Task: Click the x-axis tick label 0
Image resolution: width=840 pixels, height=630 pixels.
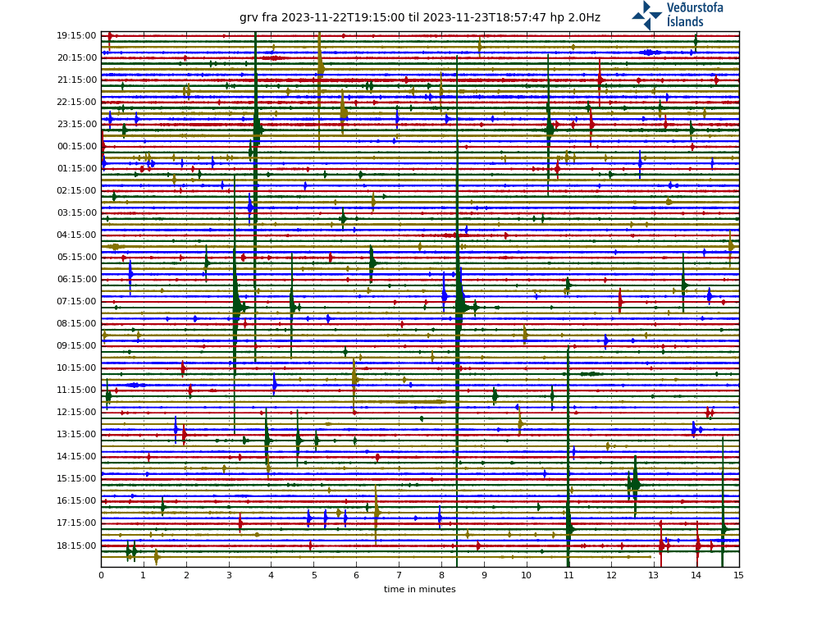Action: [x=101, y=575]
